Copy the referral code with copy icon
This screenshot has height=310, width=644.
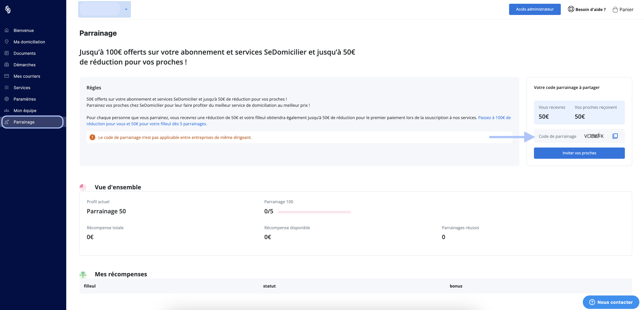615,136
